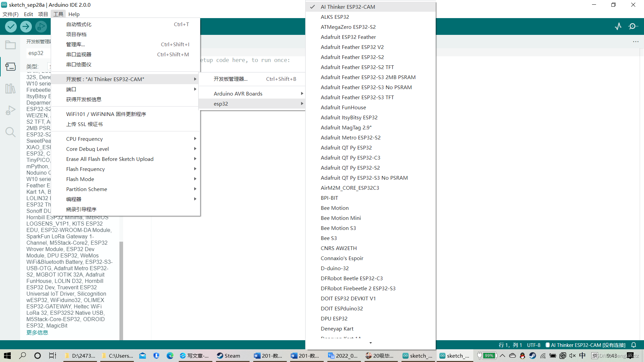Viewport: 644px width, 362px height.
Task: Expand the 编程器 programmer submenu
Action: pos(126,199)
